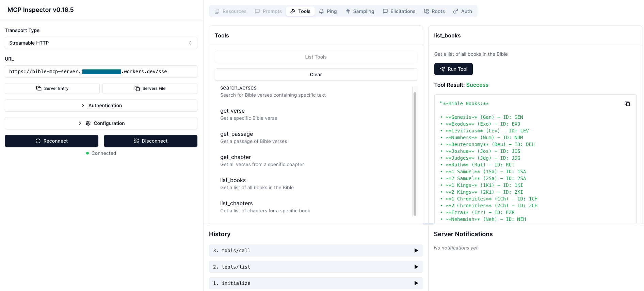Click the No notifications yet text
The image size is (644, 291).
click(x=455, y=248)
